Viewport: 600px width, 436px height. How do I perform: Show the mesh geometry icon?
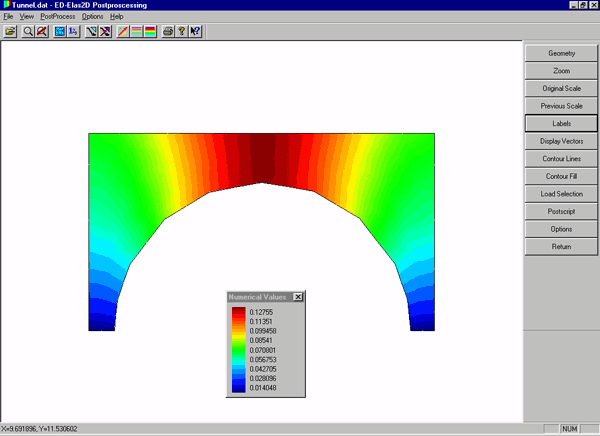click(60, 31)
